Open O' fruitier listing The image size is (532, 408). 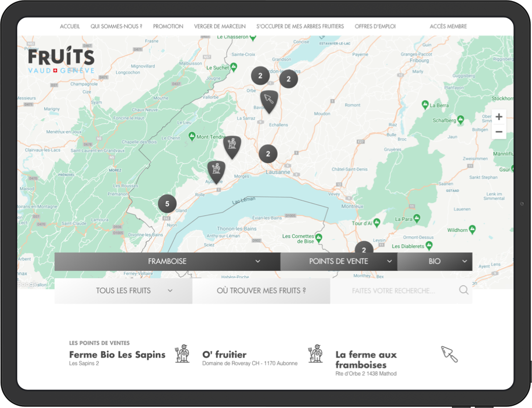[x=224, y=354]
